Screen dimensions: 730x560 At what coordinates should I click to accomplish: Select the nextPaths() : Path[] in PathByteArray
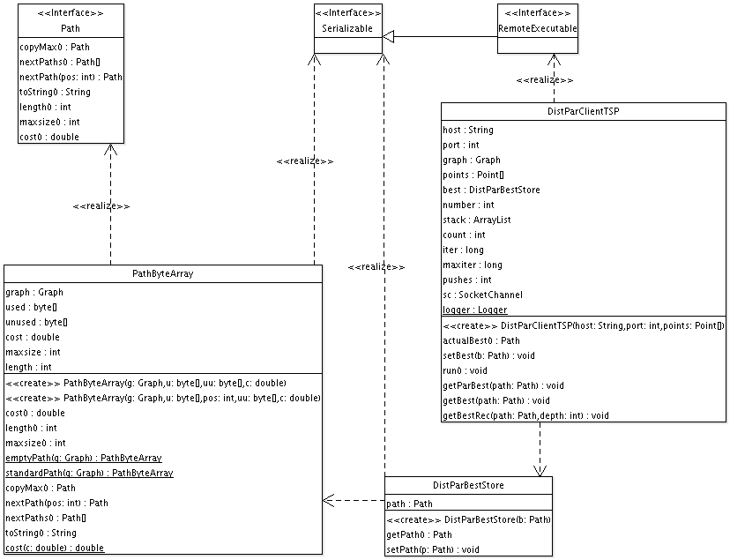(x=46, y=518)
